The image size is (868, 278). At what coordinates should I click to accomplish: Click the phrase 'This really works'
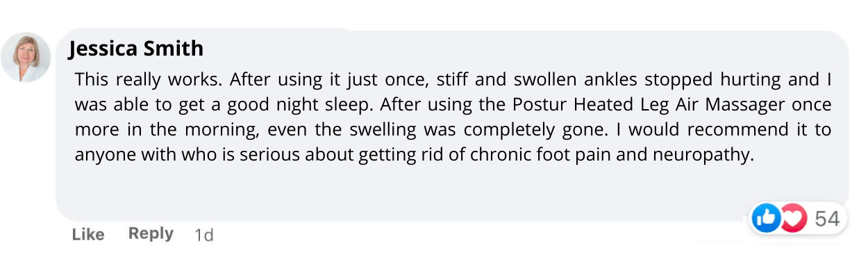(148, 79)
